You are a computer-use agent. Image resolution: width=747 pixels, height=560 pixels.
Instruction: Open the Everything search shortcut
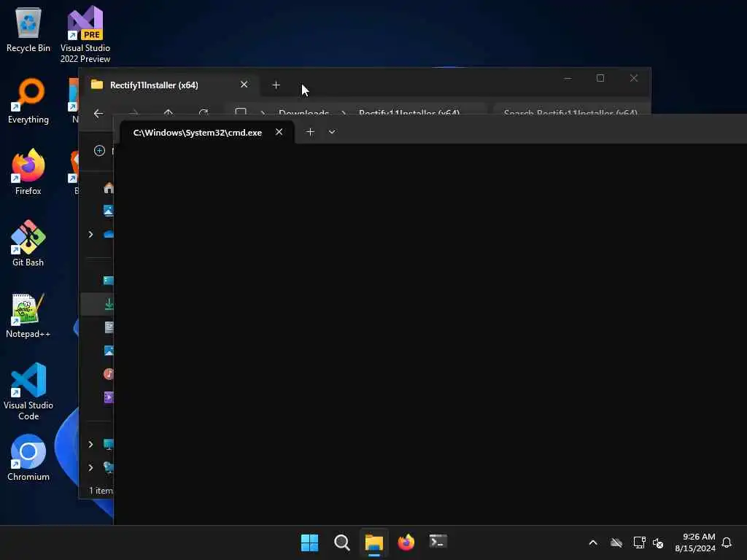[28, 101]
